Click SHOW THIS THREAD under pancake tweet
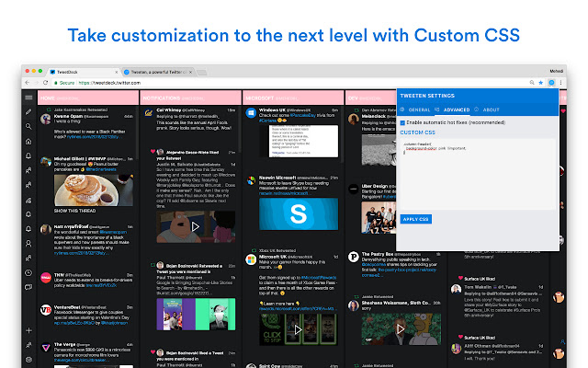The height and width of the screenshot is (368, 588). (x=74, y=211)
